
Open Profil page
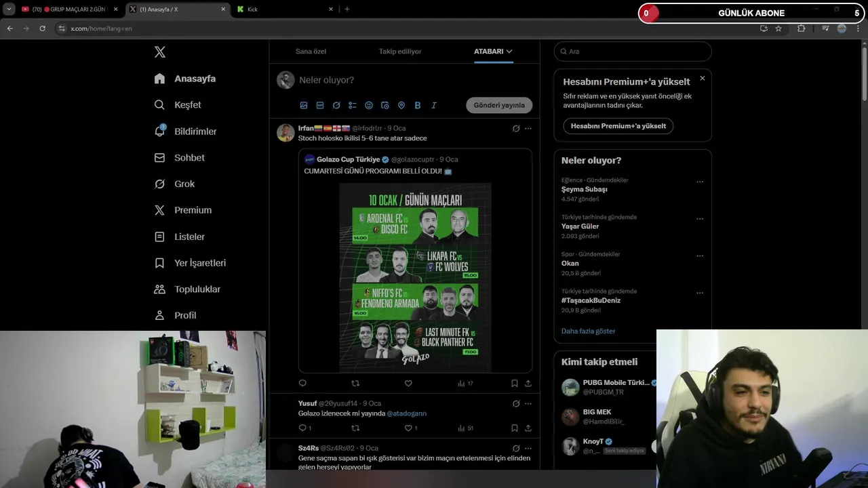tap(175, 315)
